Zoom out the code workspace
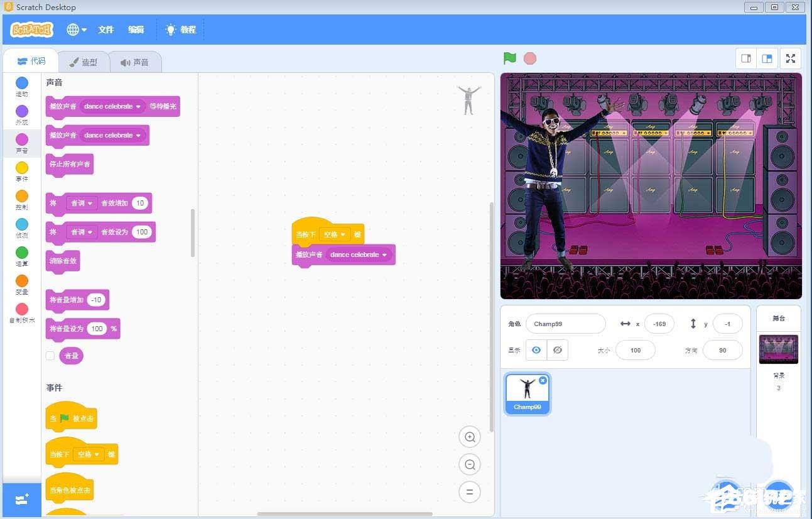This screenshot has width=812, height=519. tap(470, 464)
